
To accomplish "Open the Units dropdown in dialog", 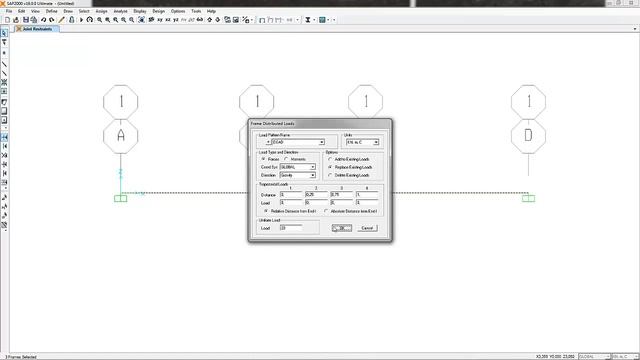I will pos(376,142).
